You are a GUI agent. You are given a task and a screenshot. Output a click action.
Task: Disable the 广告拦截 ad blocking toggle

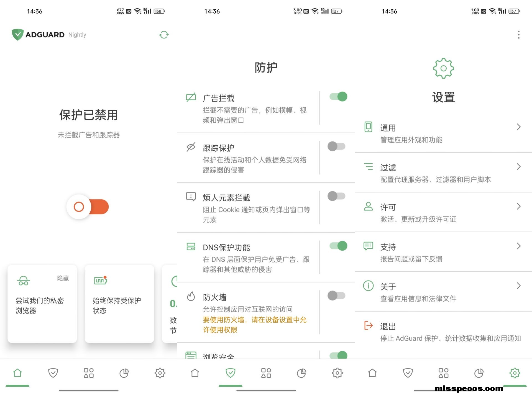[x=338, y=97]
